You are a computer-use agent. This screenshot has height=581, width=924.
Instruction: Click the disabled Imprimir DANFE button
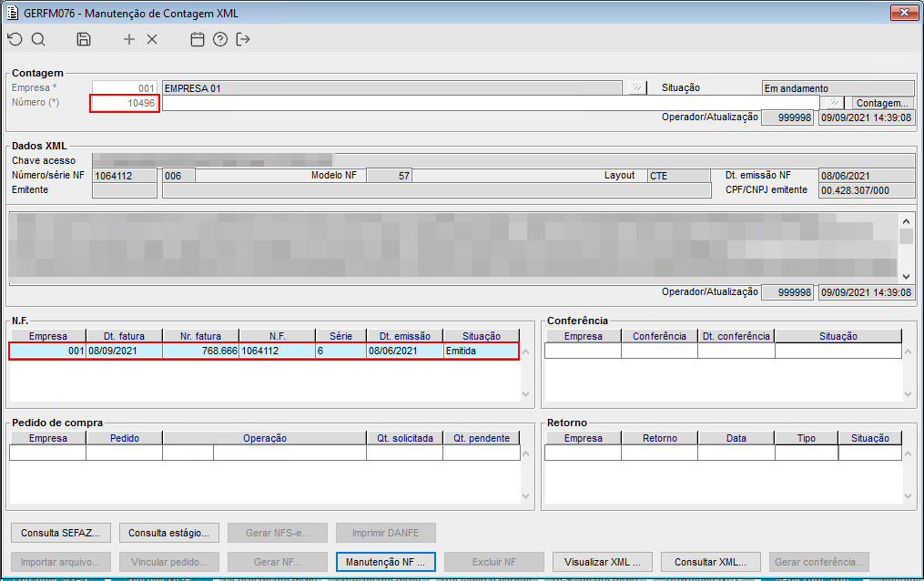(386, 533)
